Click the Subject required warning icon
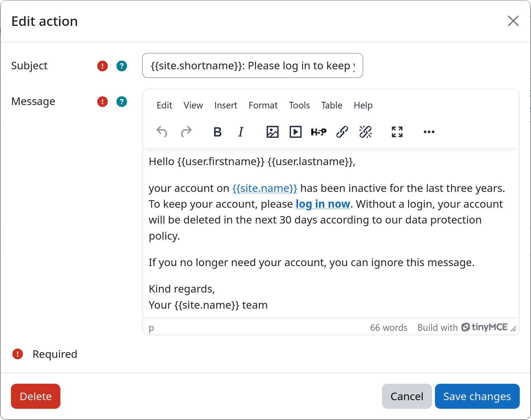Image resolution: width=531 pixels, height=420 pixels. pyautogui.click(x=102, y=66)
